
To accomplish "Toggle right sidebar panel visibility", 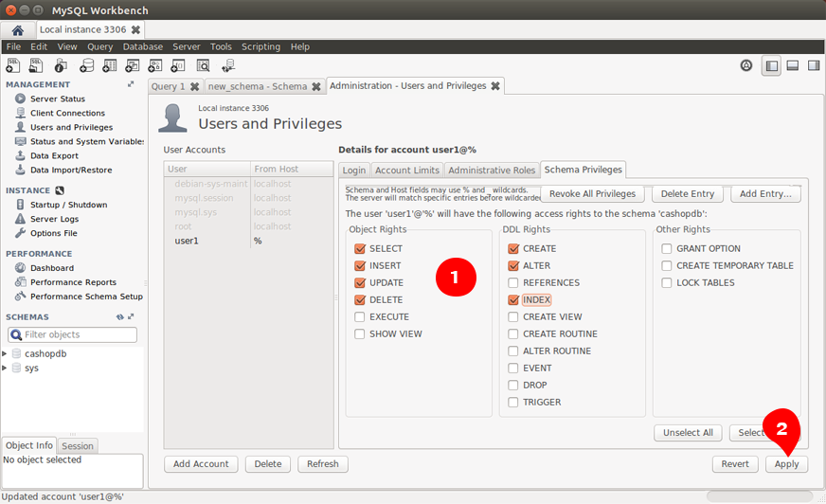I will click(x=814, y=65).
